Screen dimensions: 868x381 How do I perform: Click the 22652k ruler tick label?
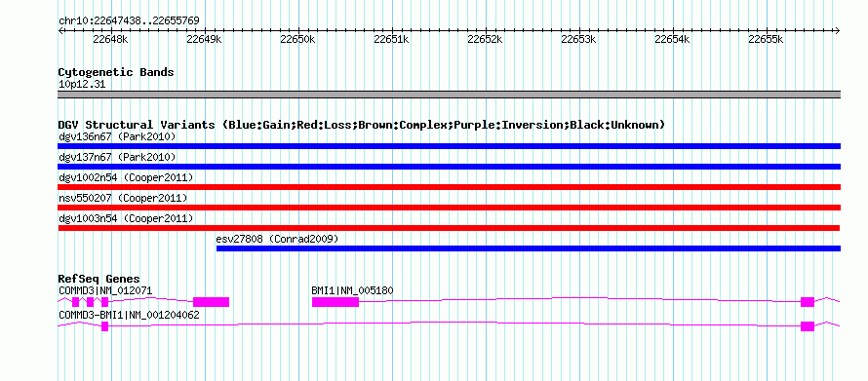485,39
